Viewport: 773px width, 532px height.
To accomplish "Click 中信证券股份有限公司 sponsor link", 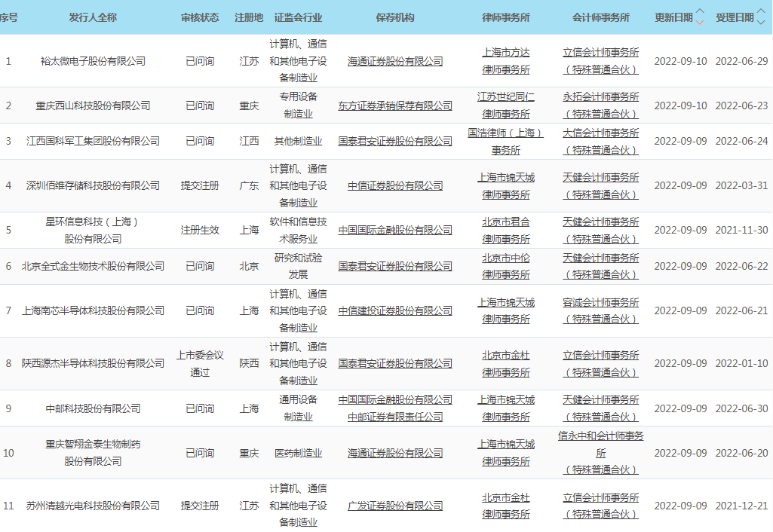I will click(x=395, y=185).
